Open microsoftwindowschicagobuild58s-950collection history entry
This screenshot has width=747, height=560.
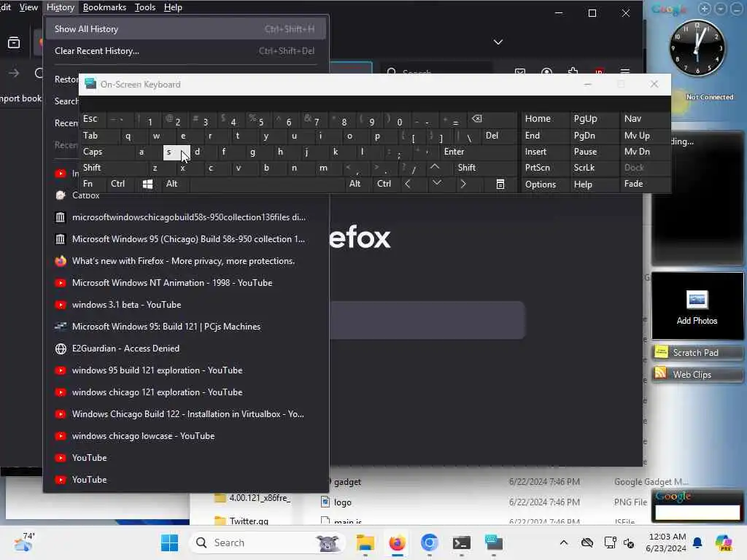186,217
